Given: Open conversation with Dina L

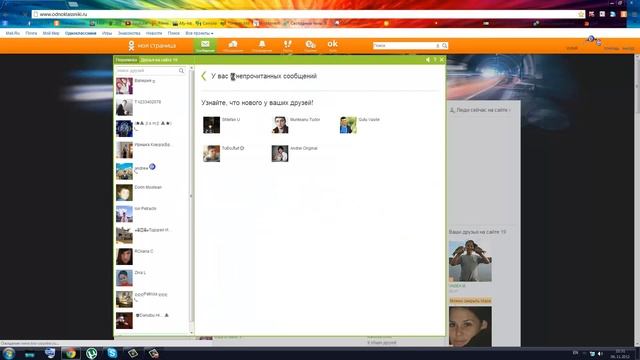Looking at the screenshot, I should [151, 278].
